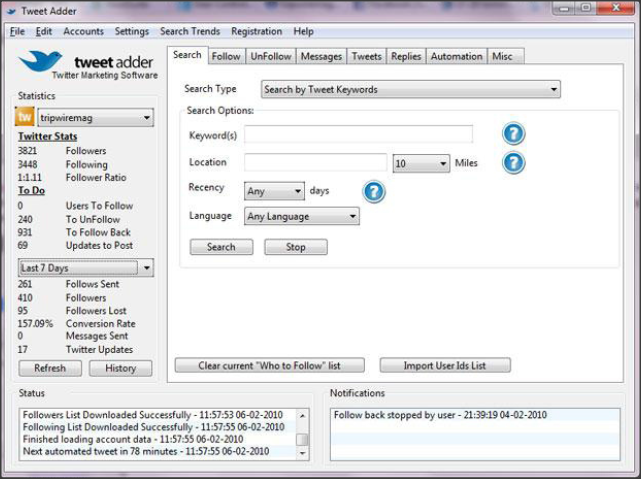
Task: Click the 95 Followers Lost entry
Action: pyautogui.click(x=72, y=311)
